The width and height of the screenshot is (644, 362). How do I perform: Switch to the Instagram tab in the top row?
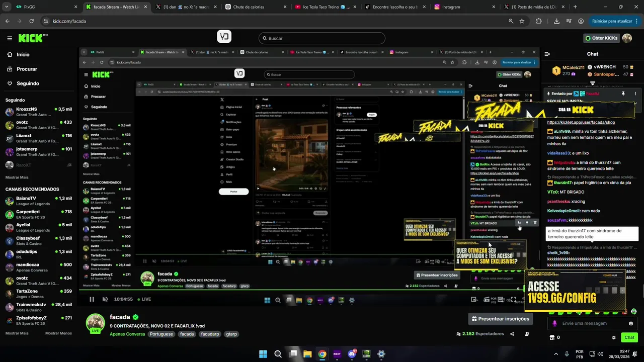(x=464, y=7)
